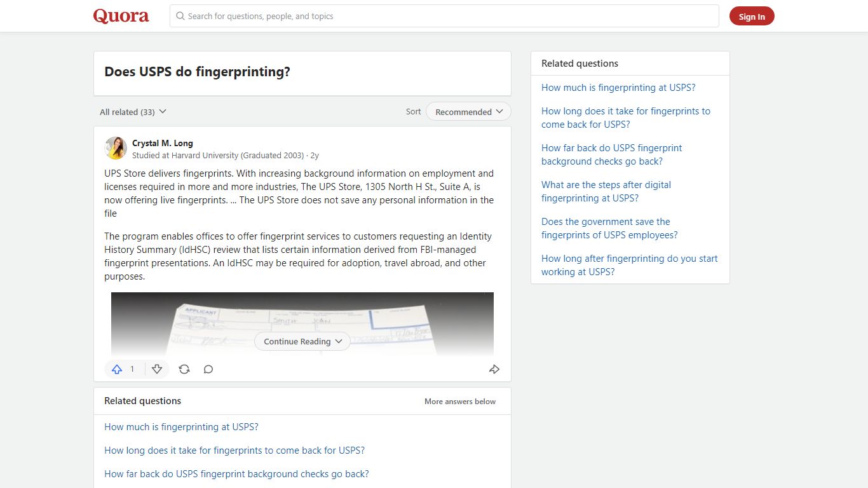Lower list: How much is fingerprinting at USPS
The width and height of the screenshot is (868, 488).
click(181, 427)
